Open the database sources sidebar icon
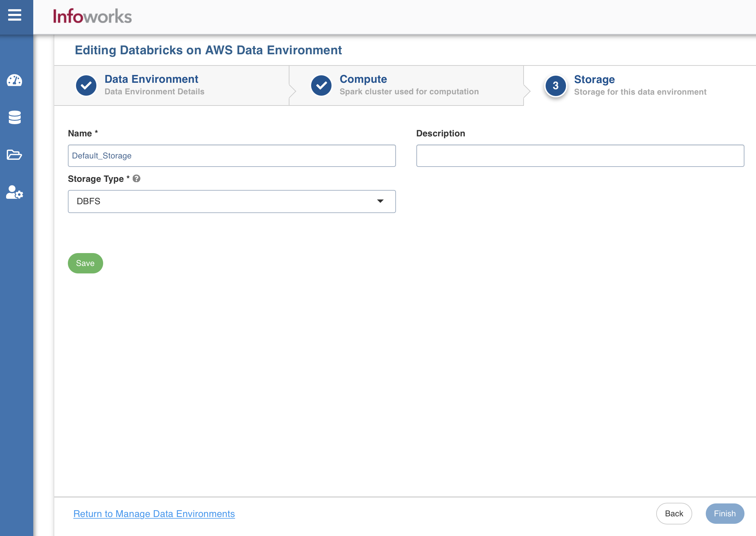 click(x=15, y=117)
